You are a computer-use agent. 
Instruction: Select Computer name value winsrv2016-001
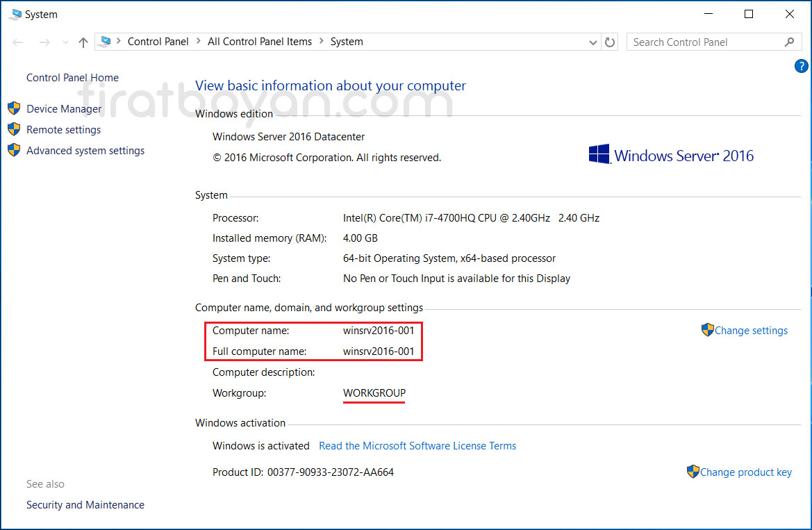click(x=379, y=331)
